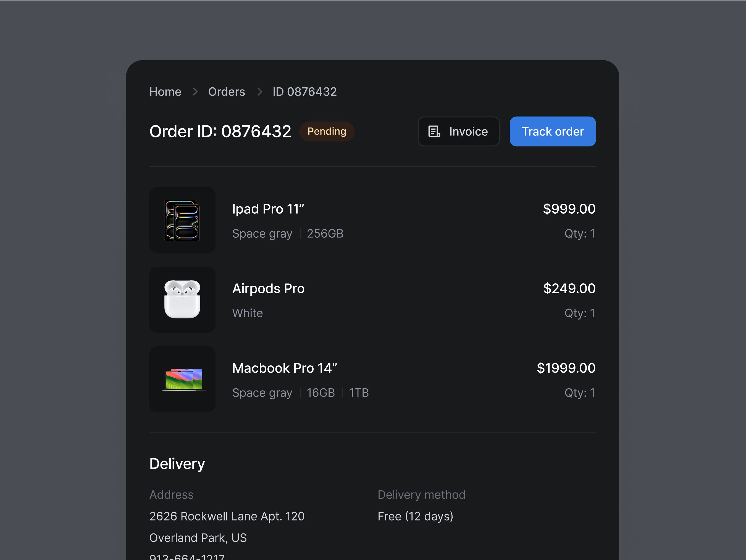Click the Invoice document icon
This screenshot has width=746, height=560.
click(434, 131)
